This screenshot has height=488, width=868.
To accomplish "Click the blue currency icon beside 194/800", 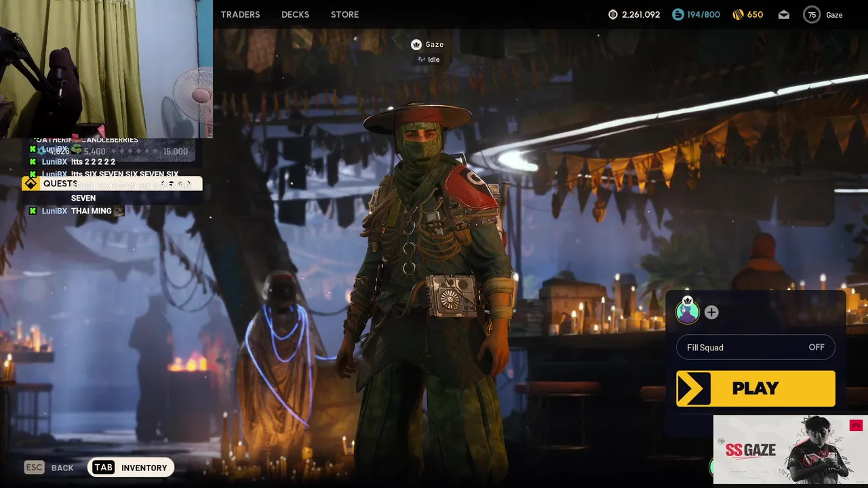I will [678, 14].
